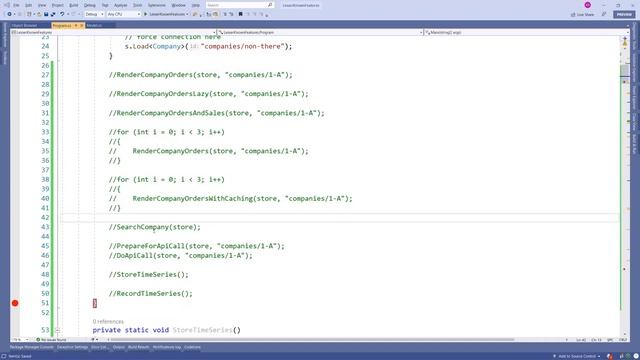Switch to the Object Browser tab
The image size is (640, 360).
point(24,25)
